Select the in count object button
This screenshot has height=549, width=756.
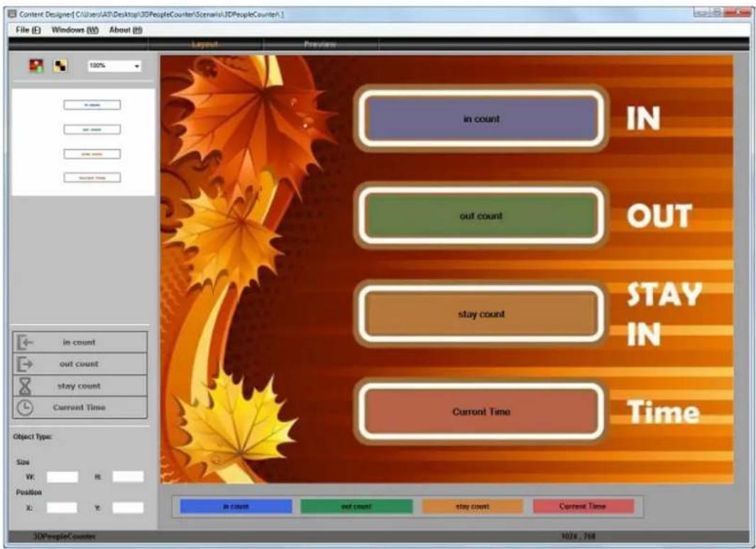coord(80,343)
